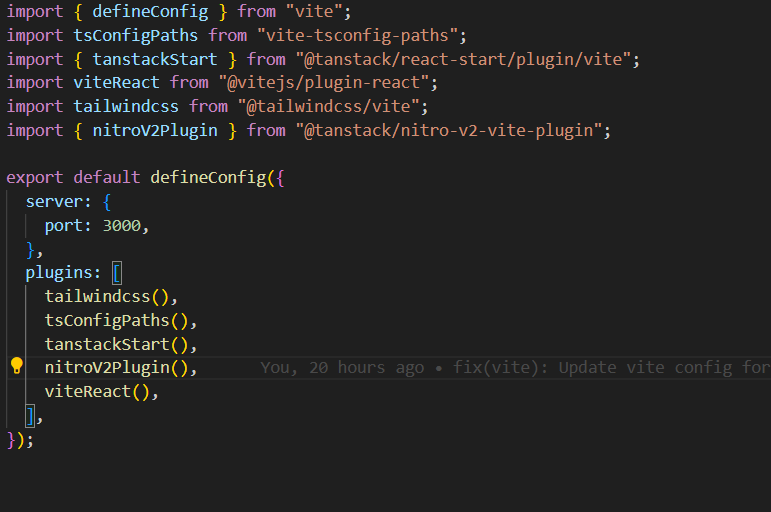Click the closing brace of the server object

pos(30,250)
